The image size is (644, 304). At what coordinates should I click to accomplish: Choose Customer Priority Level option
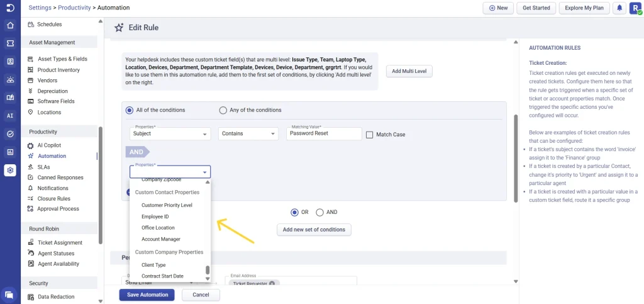pos(167,205)
